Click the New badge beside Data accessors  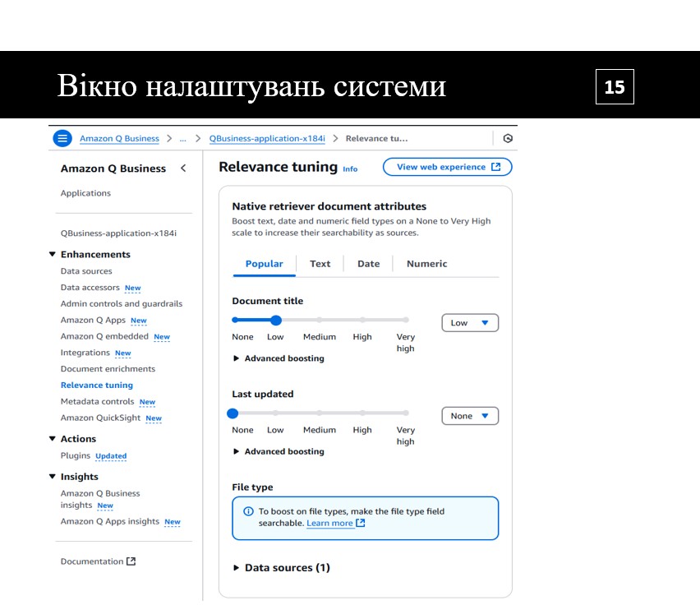pyautogui.click(x=132, y=288)
